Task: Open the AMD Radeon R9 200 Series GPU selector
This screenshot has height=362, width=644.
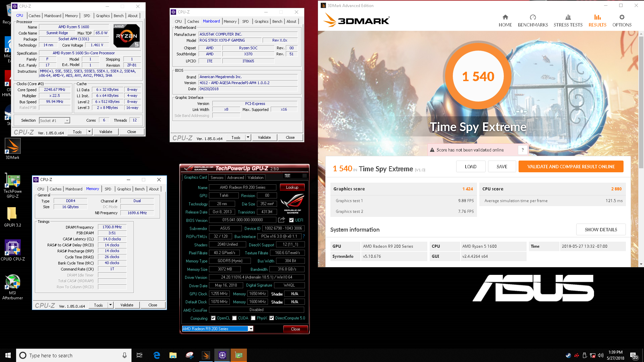Action: click(x=217, y=329)
